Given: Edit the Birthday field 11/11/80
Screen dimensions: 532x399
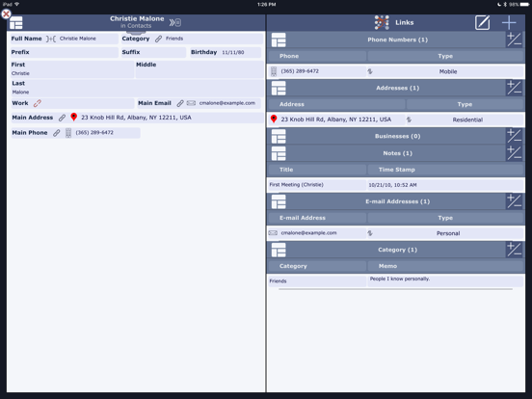Looking at the screenshot, I should coord(226,52).
